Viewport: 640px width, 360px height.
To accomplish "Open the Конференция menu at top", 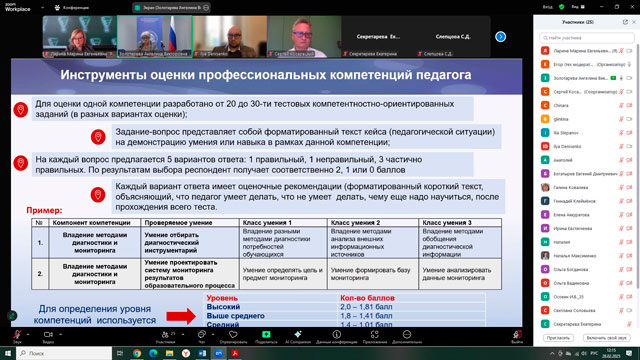I will (72, 7).
